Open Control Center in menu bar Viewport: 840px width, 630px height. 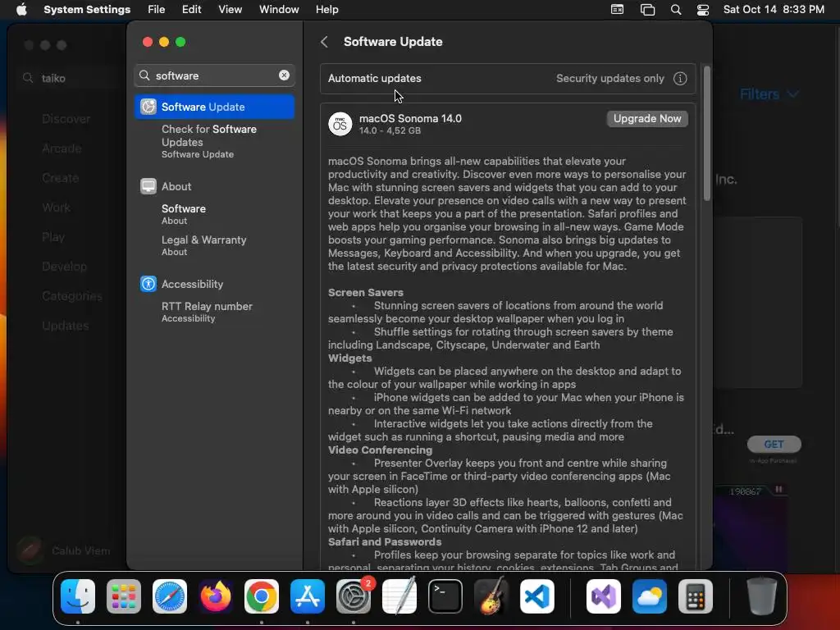tap(703, 10)
